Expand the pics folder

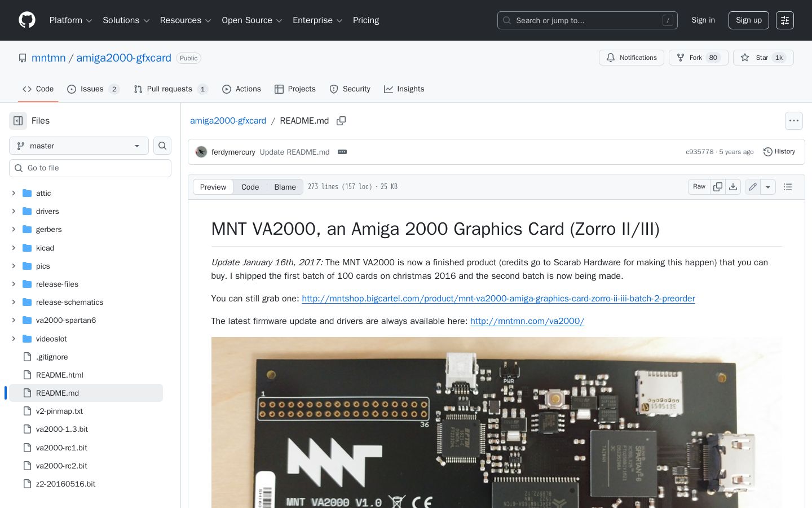(x=14, y=266)
